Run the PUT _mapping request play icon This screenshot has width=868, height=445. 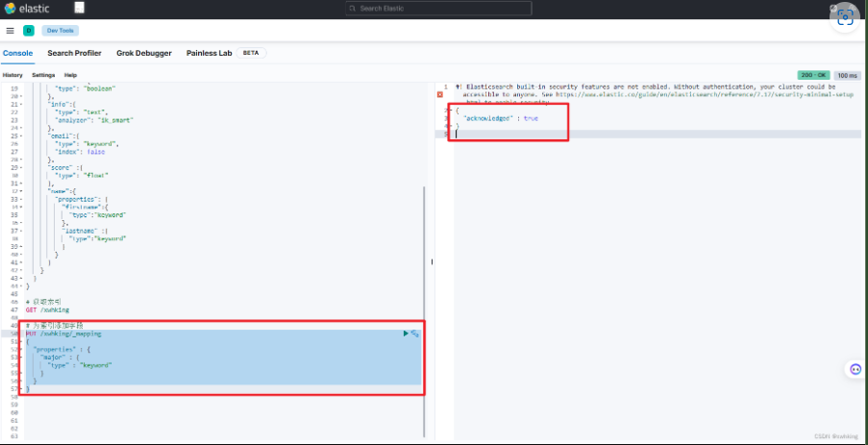406,334
